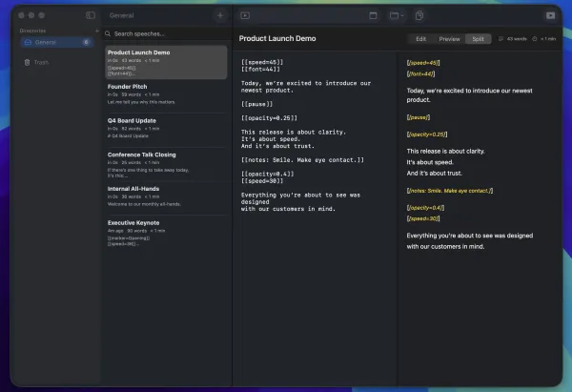Switch to Preview view tab
Image resolution: width=572 pixels, height=392 pixels.
449,39
